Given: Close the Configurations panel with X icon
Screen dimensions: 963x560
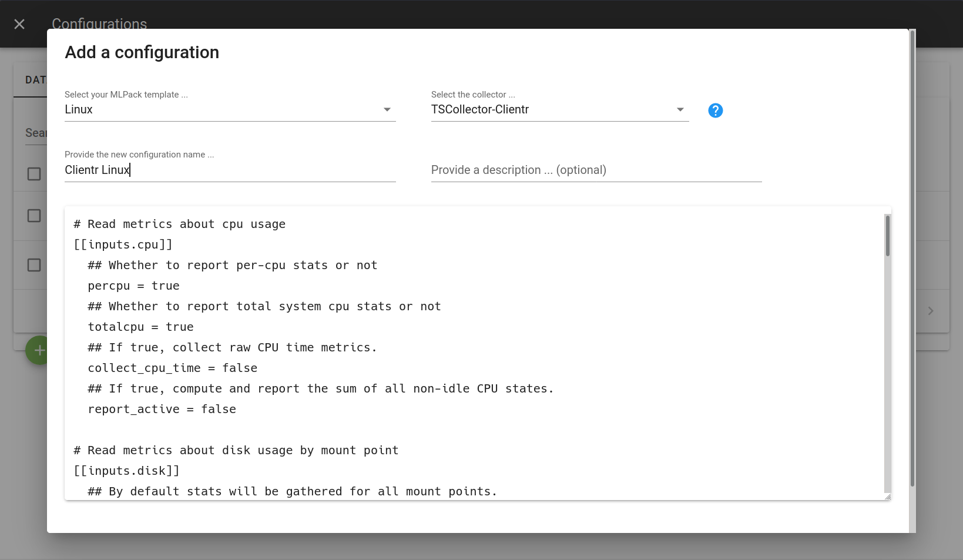Looking at the screenshot, I should coord(19,24).
